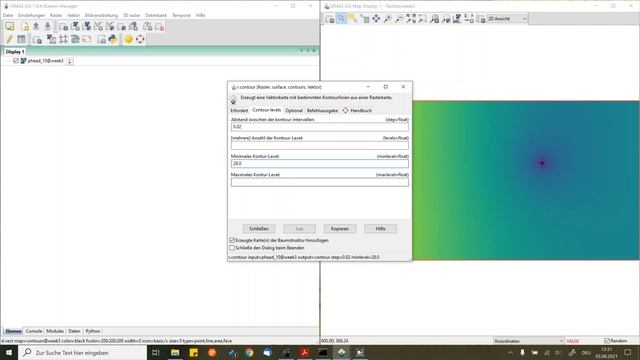Screen dimensions: 640x360
Task: Zoom to map extent icon in Map Display
Action: click(411, 19)
